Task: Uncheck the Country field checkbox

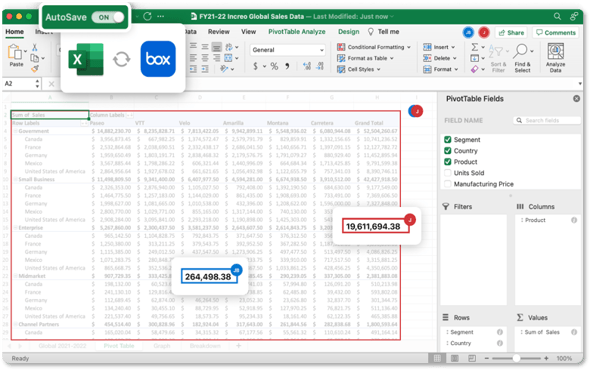Action: (x=447, y=151)
